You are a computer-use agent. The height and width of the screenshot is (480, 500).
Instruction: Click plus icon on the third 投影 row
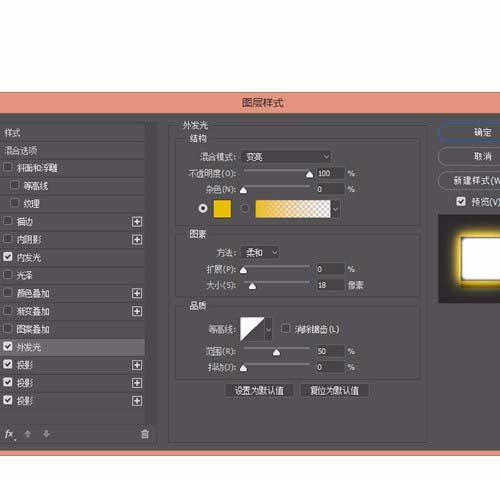pos(137,401)
